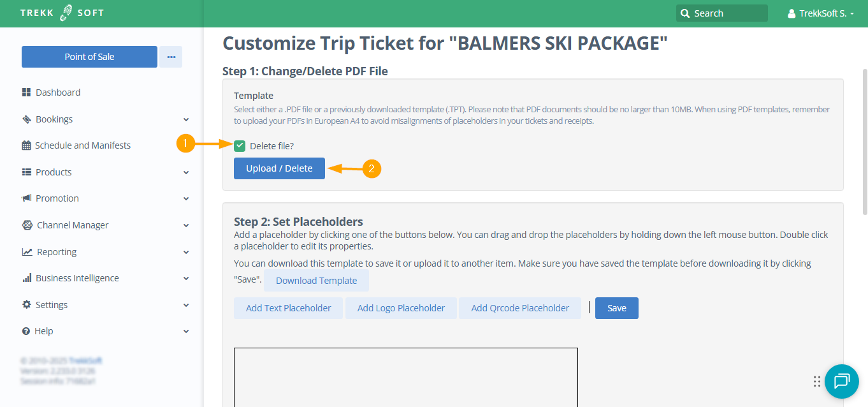Open the TrekkSoft S. user dropdown
Viewport: 868px width, 407px height.
pyautogui.click(x=821, y=13)
